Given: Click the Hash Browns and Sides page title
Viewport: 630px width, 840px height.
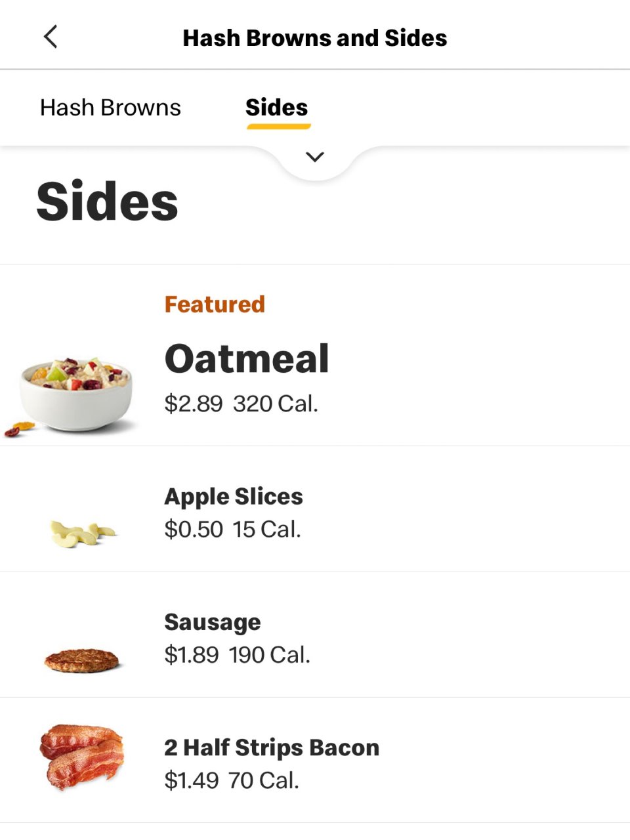Looking at the screenshot, I should tap(315, 38).
